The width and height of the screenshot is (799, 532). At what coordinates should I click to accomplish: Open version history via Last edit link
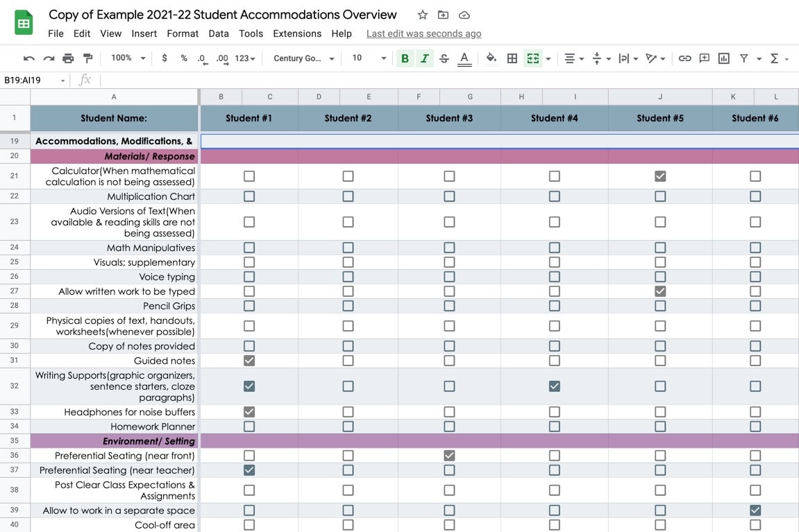coord(423,33)
